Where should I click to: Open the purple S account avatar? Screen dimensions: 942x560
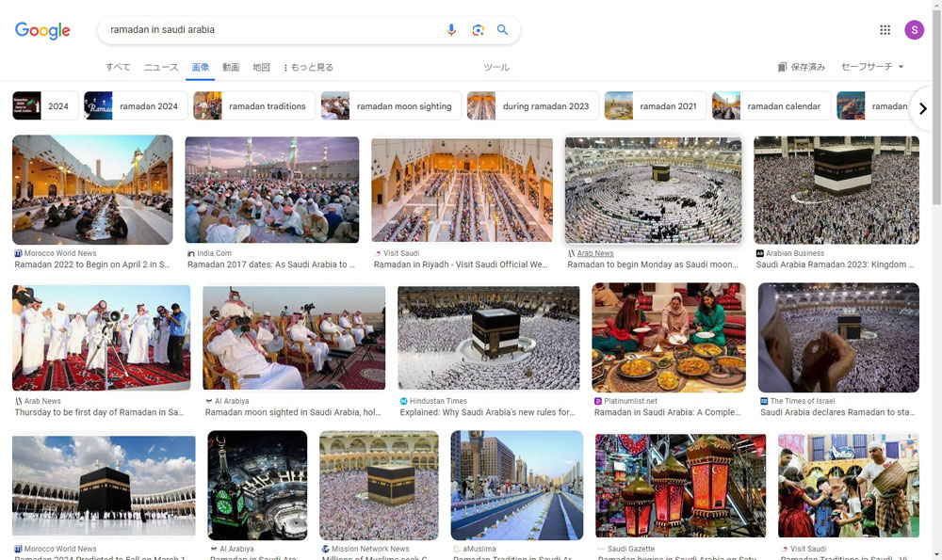[x=914, y=29]
